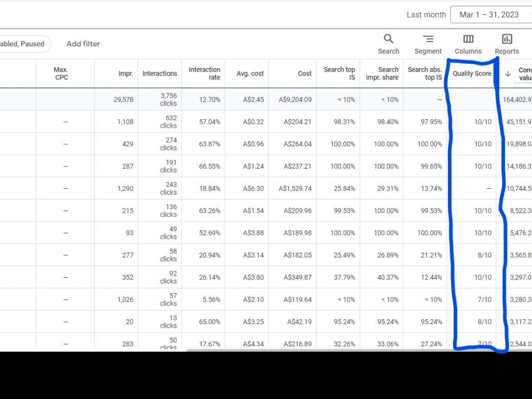Sort by the Interactions column header
This screenshot has width=532, height=399.
160,73
